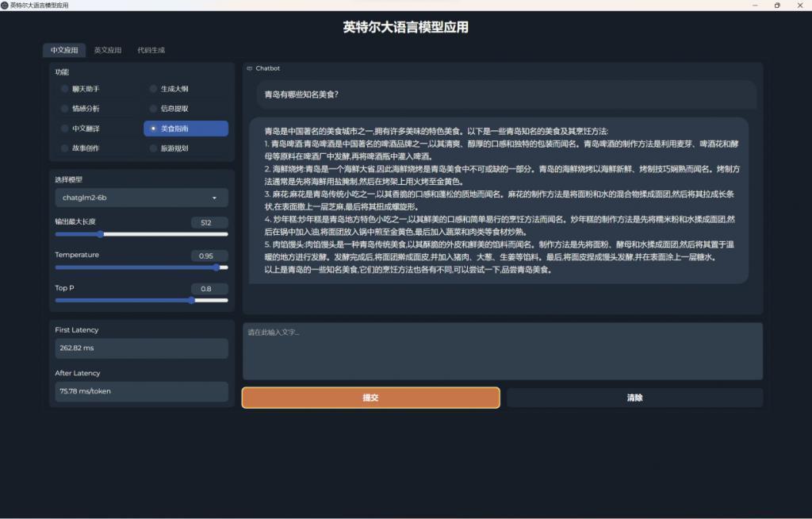Image resolution: width=812 pixels, height=519 pixels.
Task: Click the text input field below the chat
Action: pos(503,351)
